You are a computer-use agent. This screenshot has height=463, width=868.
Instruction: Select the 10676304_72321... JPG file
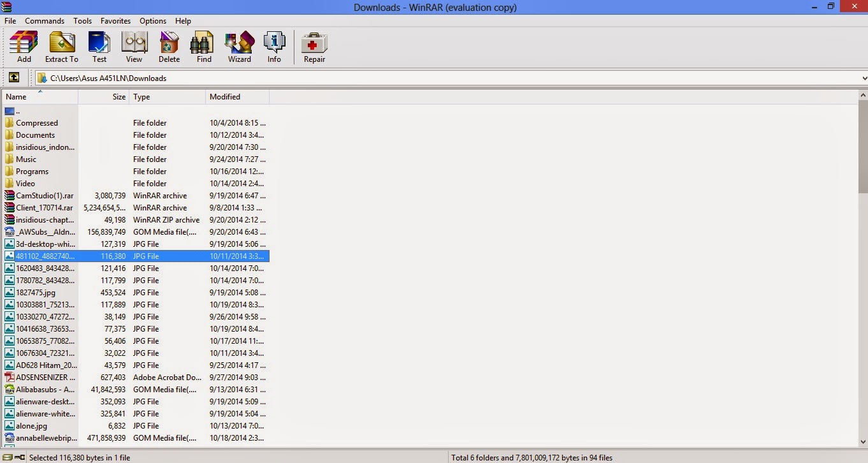136,353
